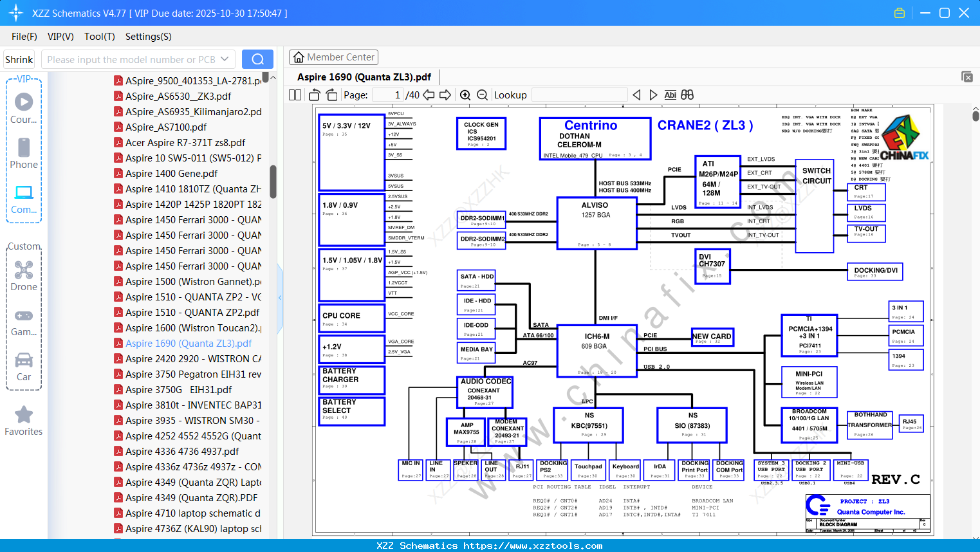The height and width of the screenshot is (552, 980).
Task: Select Aspire 4349 (Quanta ZQR).PDF
Action: (x=191, y=497)
